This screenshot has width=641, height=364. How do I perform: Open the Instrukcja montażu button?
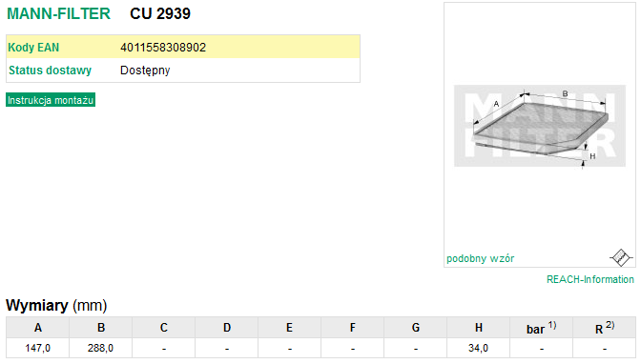51,100
